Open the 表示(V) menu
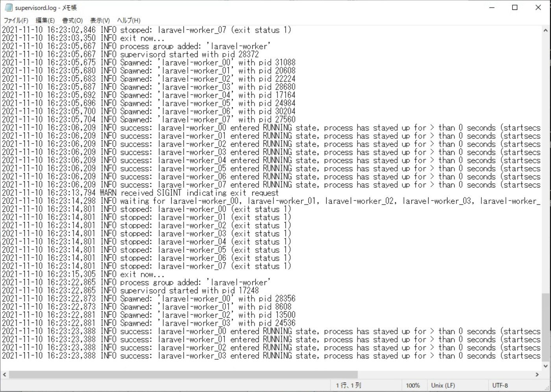This screenshot has width=551, height=392. pos(100,20)
